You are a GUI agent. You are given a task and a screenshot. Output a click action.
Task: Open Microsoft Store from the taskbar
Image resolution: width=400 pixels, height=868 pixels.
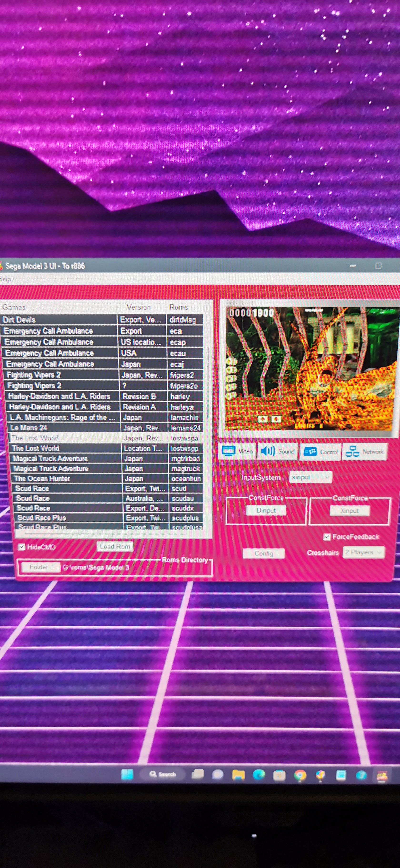pyautogui.click(x=279, y=775)
